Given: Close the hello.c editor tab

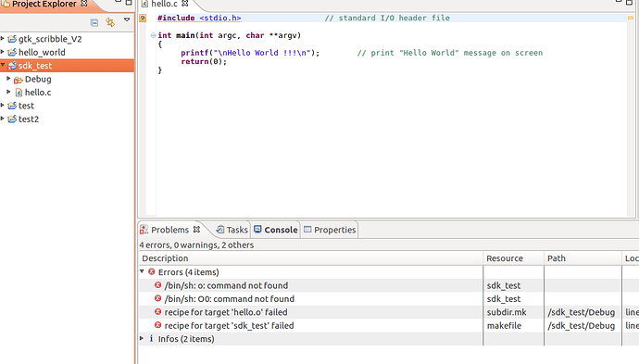Looking at the screenshot, I should (x=184, y=4).
